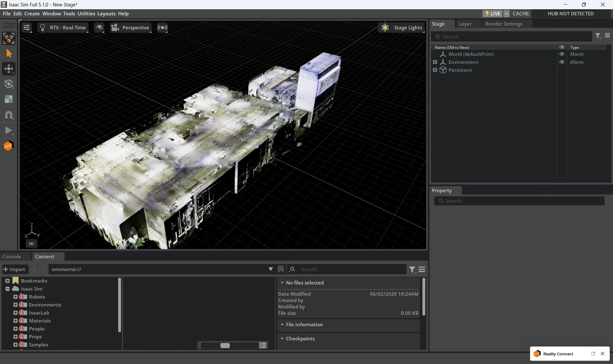
Task: Open the Tools menu
Action: 69,14
